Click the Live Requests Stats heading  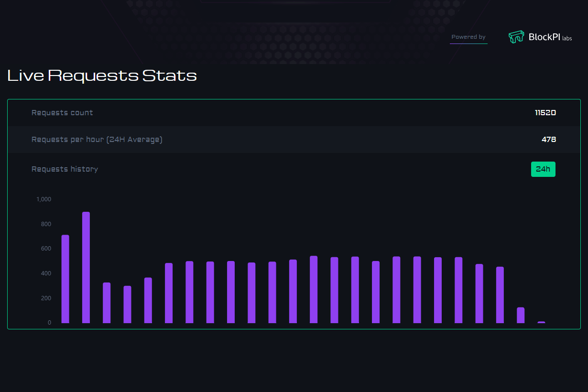tap(102, 76)
